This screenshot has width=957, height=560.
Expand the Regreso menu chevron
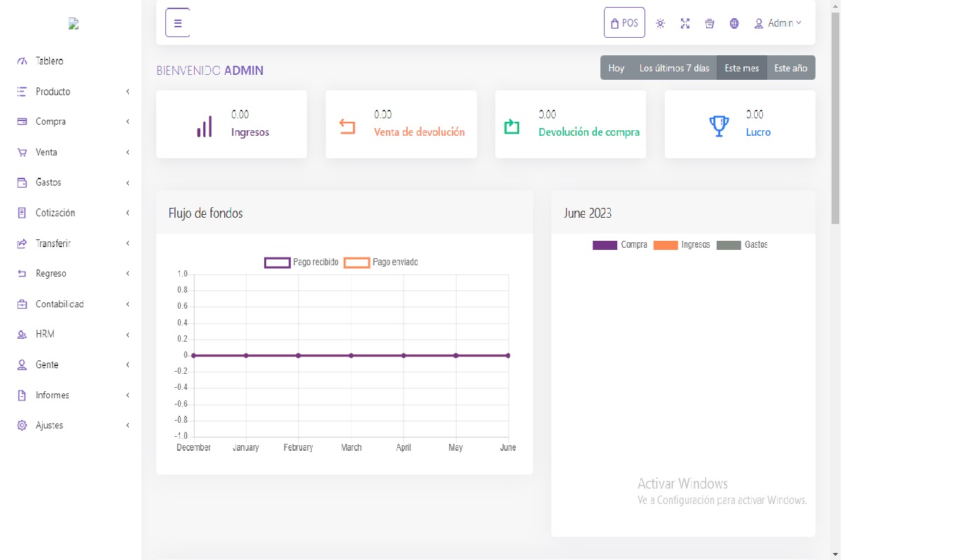click(128, 274)
